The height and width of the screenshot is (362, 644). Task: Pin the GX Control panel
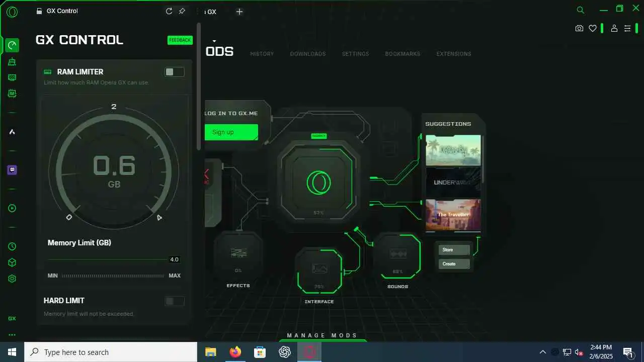(x=182, y=11)
